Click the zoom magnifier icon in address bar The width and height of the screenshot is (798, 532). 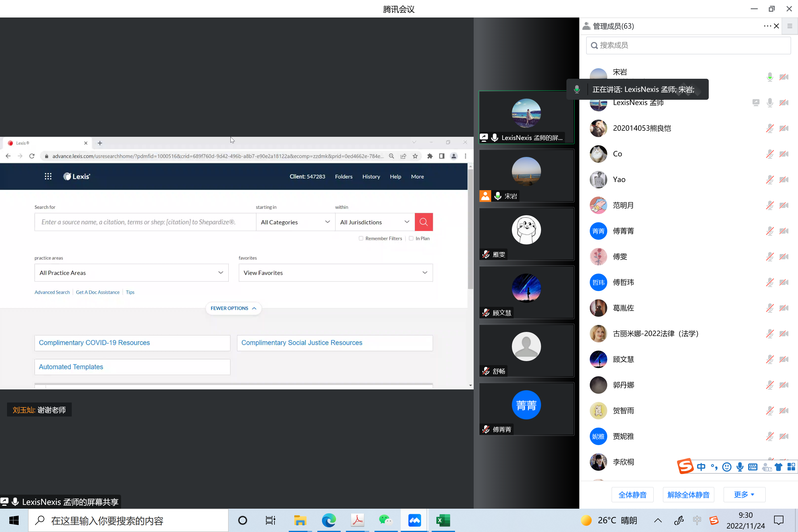[x=391, y=156]
